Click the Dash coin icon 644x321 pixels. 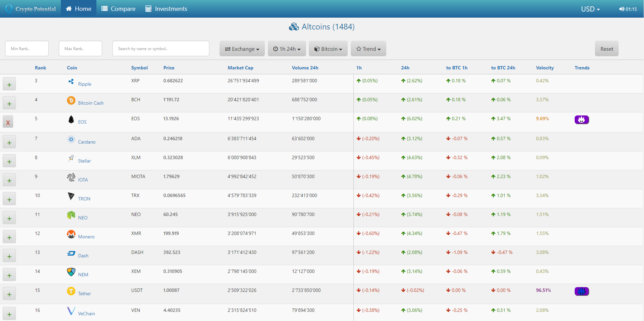(71, 253)
